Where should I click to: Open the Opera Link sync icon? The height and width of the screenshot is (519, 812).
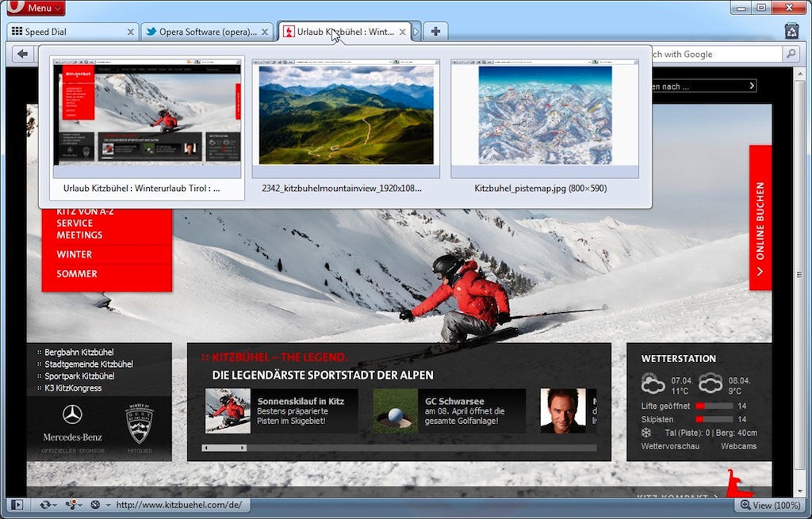45,505
